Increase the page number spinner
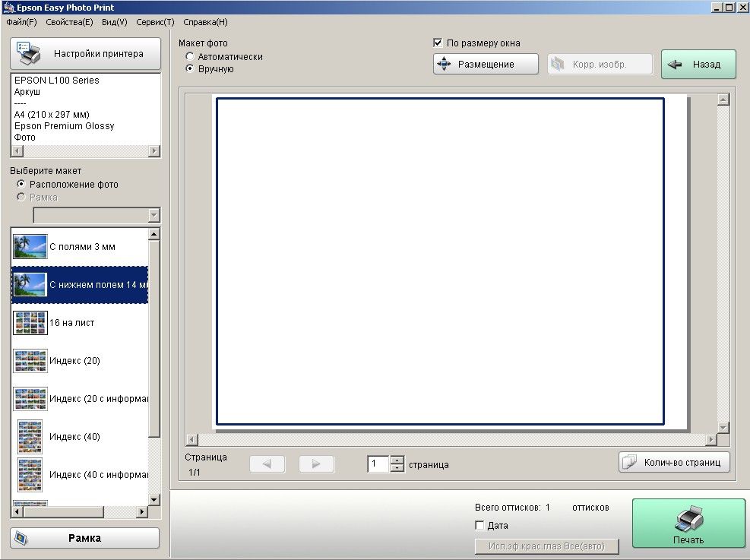 [x=397, y=460]
